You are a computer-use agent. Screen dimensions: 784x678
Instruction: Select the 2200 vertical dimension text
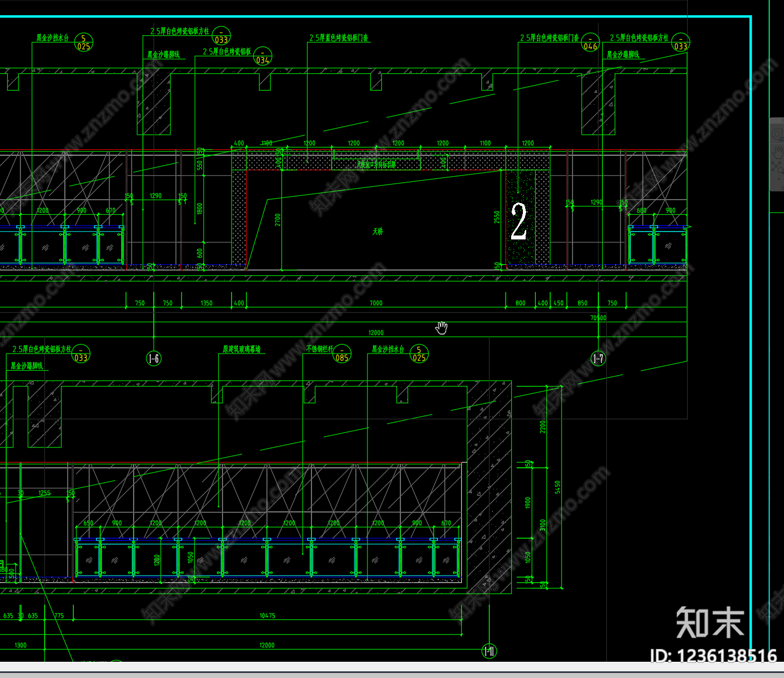(542, 427)
